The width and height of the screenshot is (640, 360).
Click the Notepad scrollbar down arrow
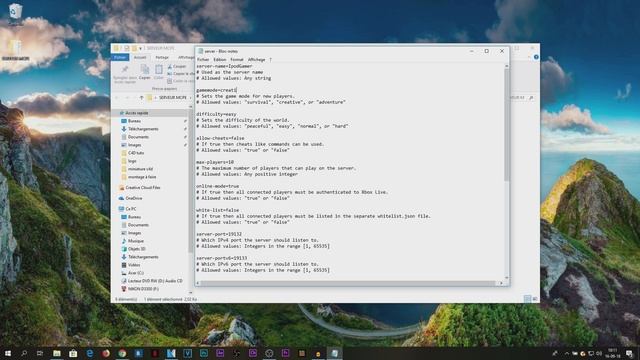pyautogui.click(x=507, y=278)
